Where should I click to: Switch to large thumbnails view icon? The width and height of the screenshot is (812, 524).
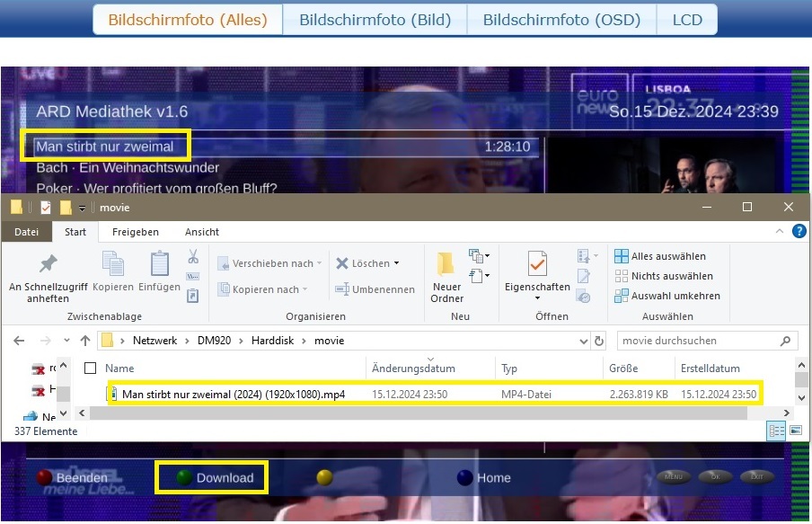pos(796,431)
